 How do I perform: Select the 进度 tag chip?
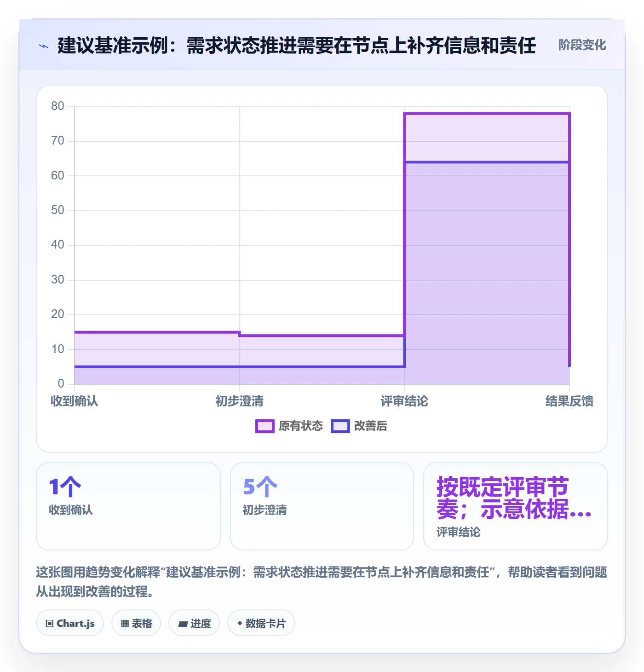[194, 623]
